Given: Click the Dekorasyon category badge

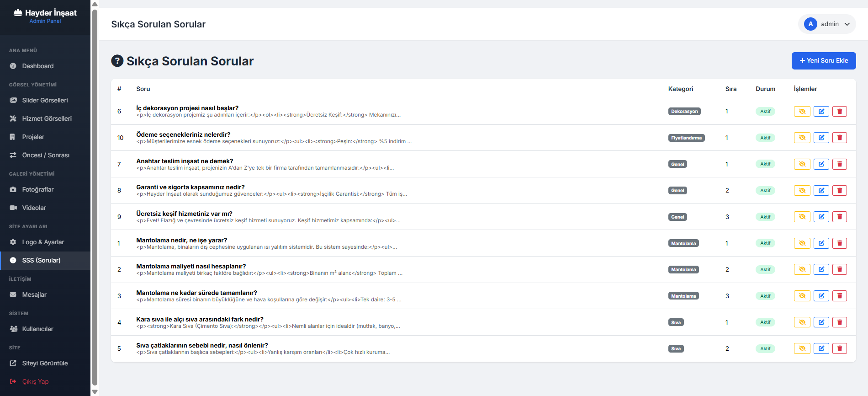Looking at the screenshot, I should click(x=684, y=112).
